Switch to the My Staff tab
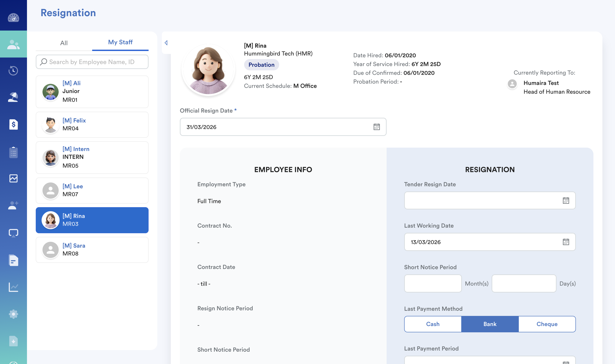 tap(120, 42)
